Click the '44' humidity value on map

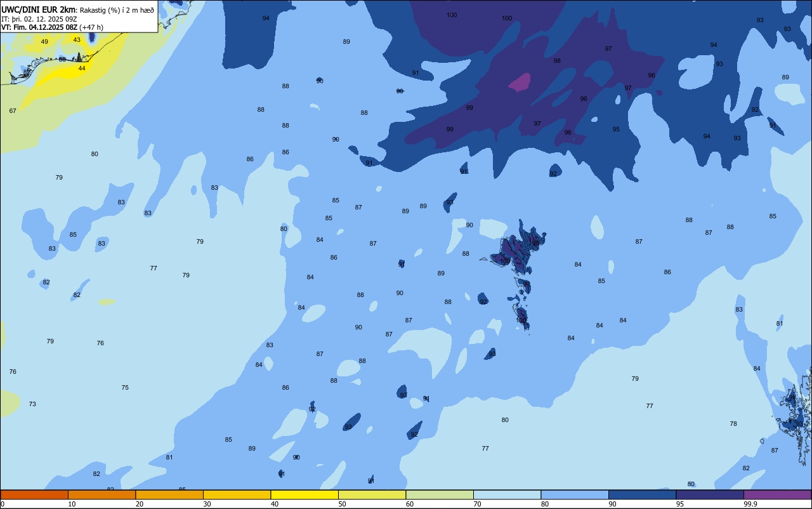point(82,69)
